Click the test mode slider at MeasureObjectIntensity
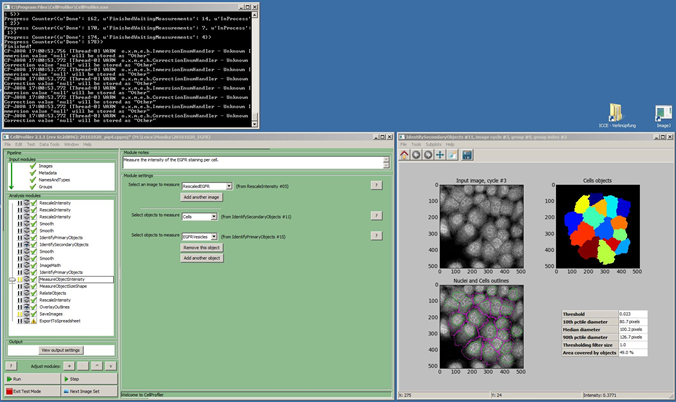Image resolution: width=676 pixels, height=402 pixels. tap(13, 279)
